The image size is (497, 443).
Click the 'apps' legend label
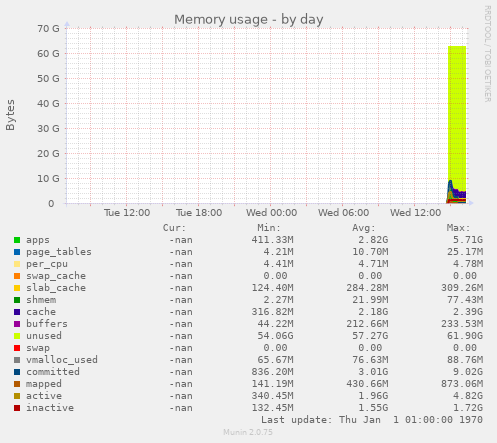tap(38, 240)
